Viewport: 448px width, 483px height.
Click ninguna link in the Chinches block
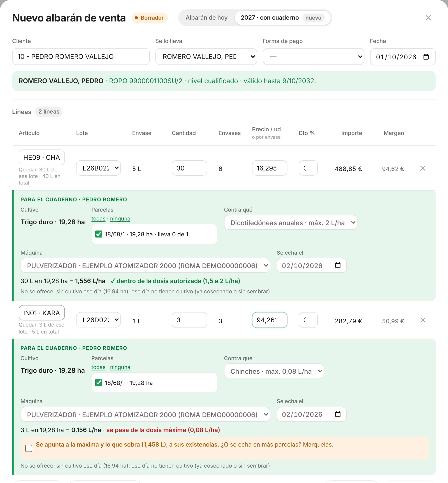[120, 367]
